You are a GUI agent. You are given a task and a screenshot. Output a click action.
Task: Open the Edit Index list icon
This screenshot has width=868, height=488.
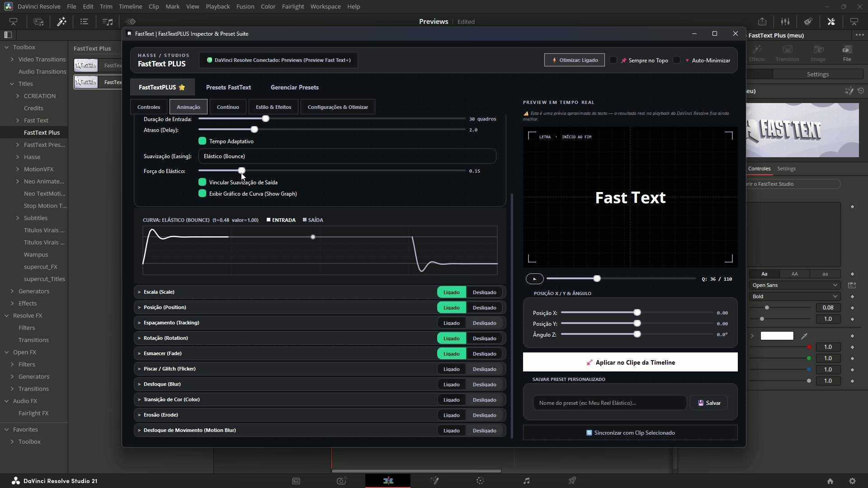[x=84, y=22]
